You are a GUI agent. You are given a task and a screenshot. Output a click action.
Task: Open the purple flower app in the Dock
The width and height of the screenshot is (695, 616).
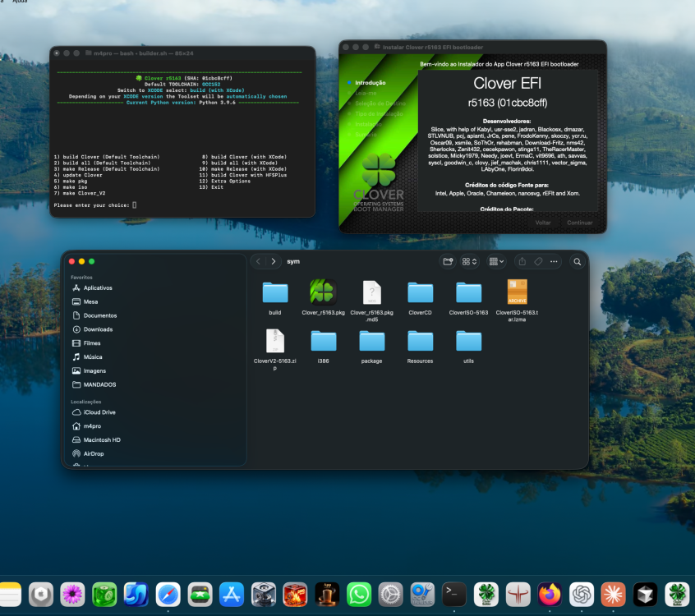(72, 595)
